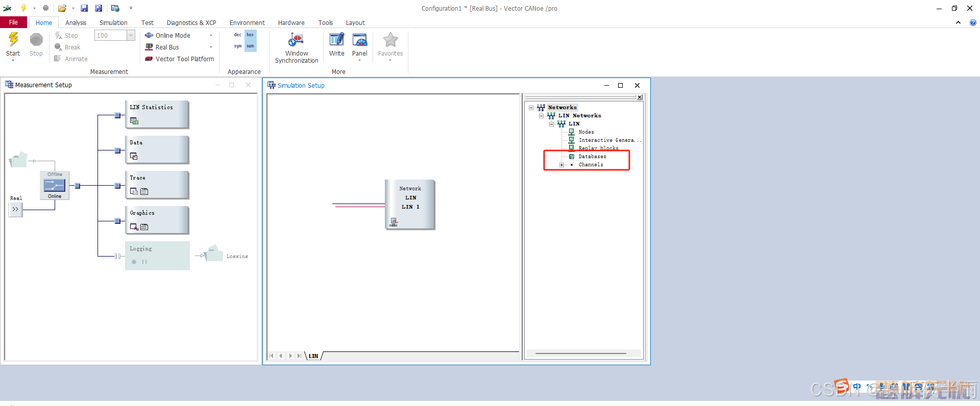Expand the Panel dropdown arrow

coord(360,61)
